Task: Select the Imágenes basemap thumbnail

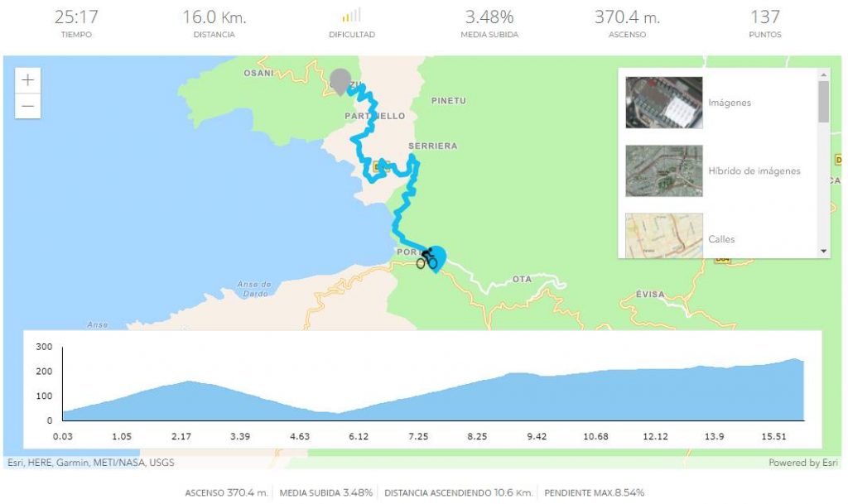Action: [x=664, y=103]
